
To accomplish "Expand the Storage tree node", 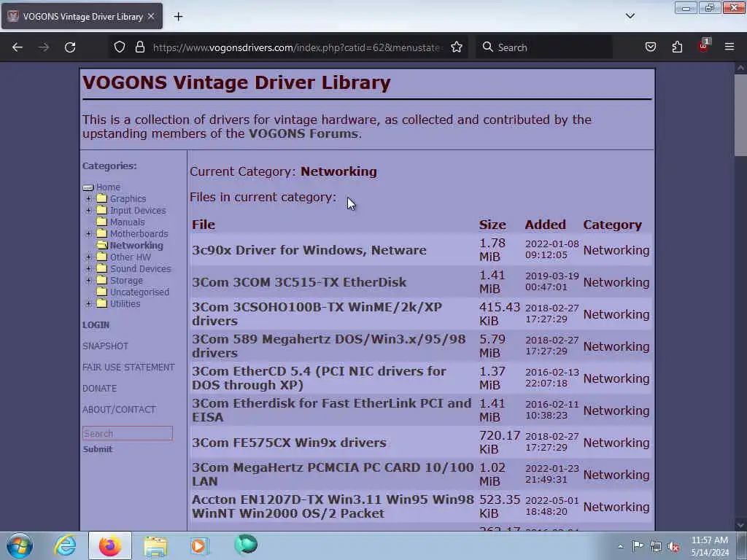I will [88, 280].
